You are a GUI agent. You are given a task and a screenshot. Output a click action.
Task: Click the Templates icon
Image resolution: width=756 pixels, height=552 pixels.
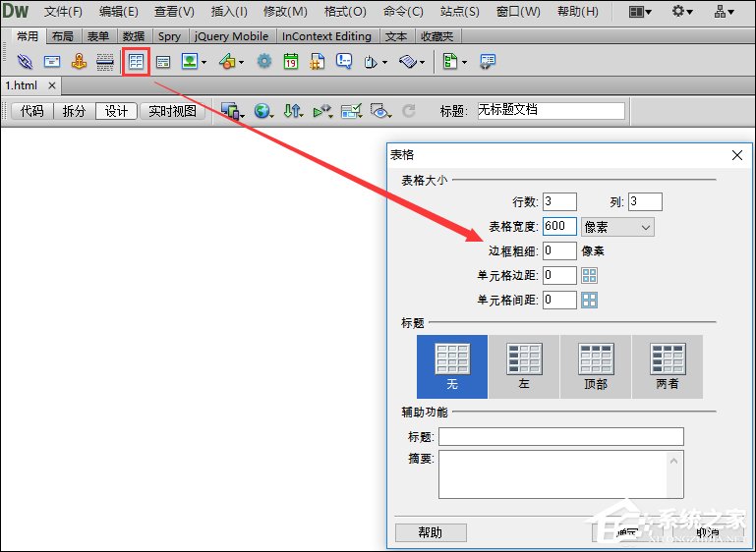click(450, 61)
